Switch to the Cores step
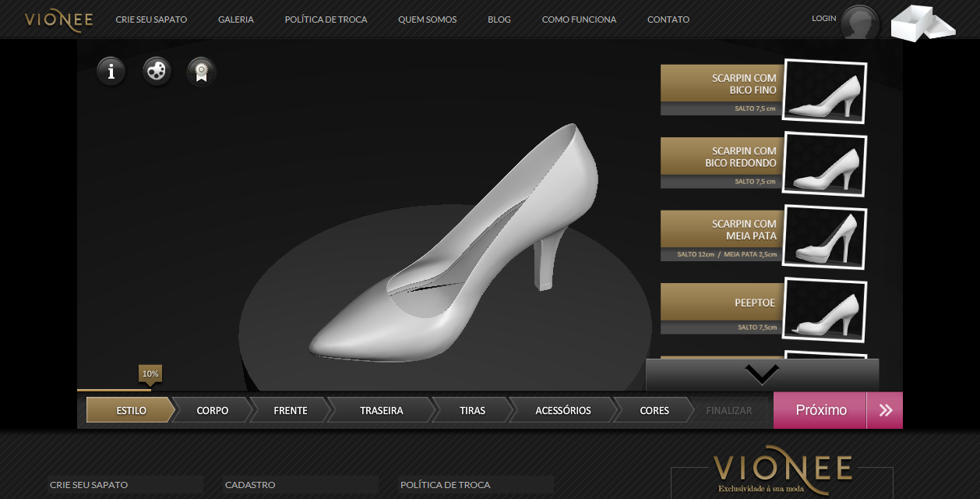 654,410
